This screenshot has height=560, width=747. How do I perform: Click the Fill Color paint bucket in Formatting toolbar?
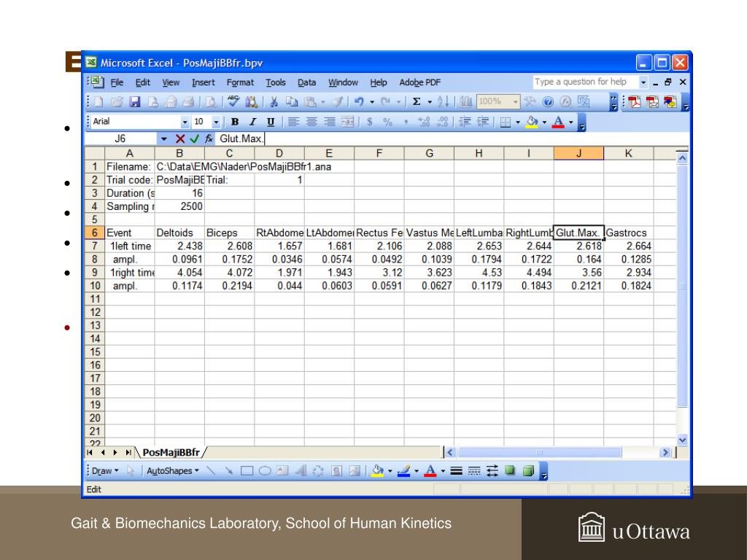[533, 122]
